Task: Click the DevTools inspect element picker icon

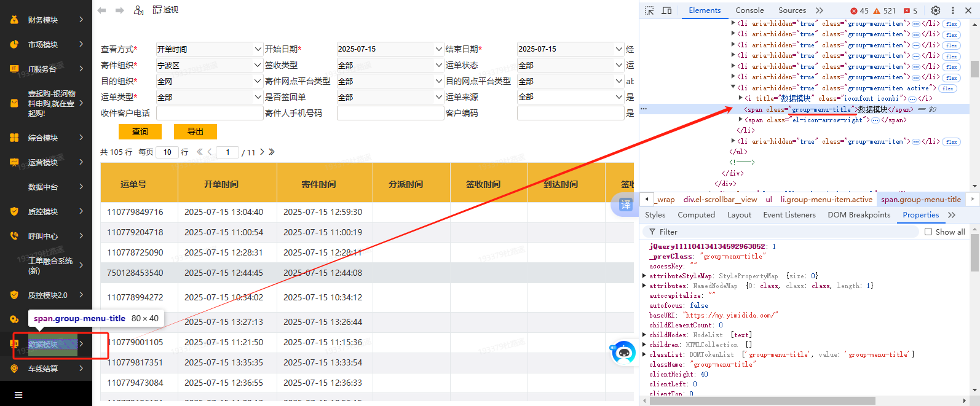Action: pyautogui.click(x=649, y=10)
